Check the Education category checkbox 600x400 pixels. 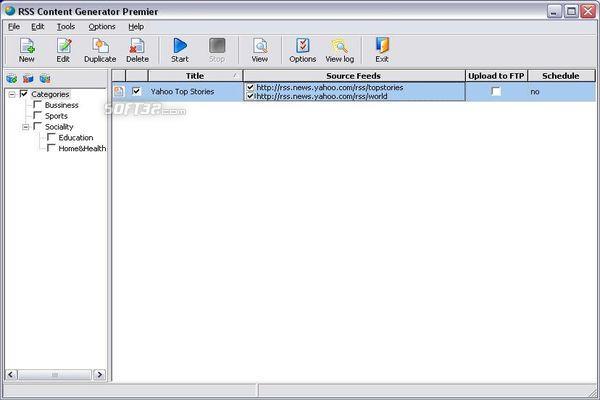pyautogui.click(x=51, y=137)
